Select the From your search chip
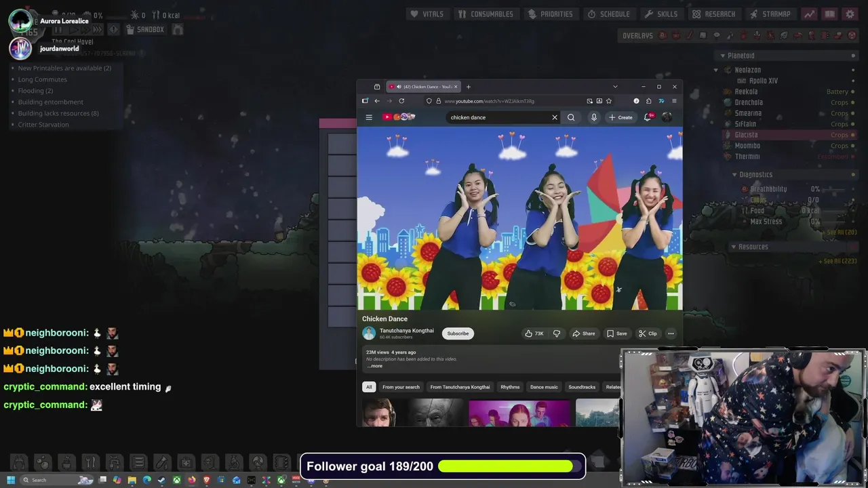The width and height of the screenshot is (868, 488). click(401, 387)
